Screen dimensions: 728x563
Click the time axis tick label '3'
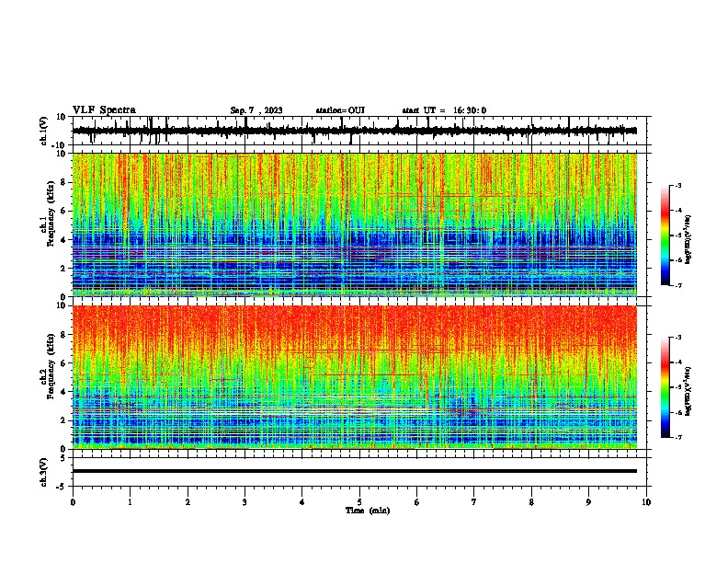point(245,502)
